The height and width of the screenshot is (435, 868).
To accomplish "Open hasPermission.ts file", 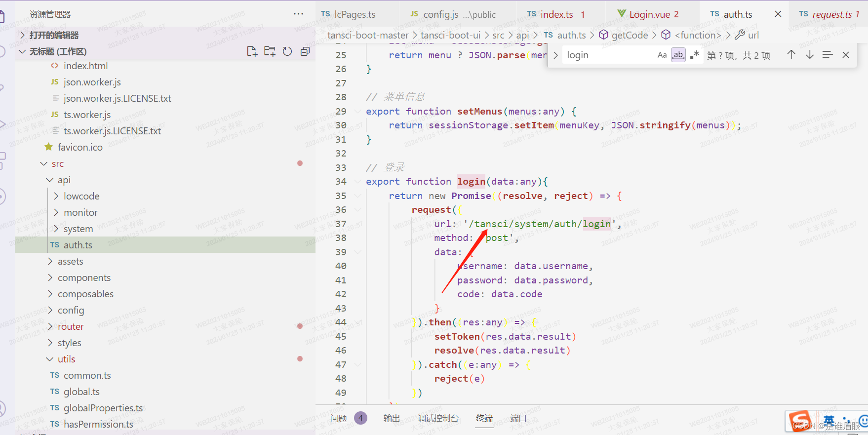I will pyautogui.click(x=98, y=424).
